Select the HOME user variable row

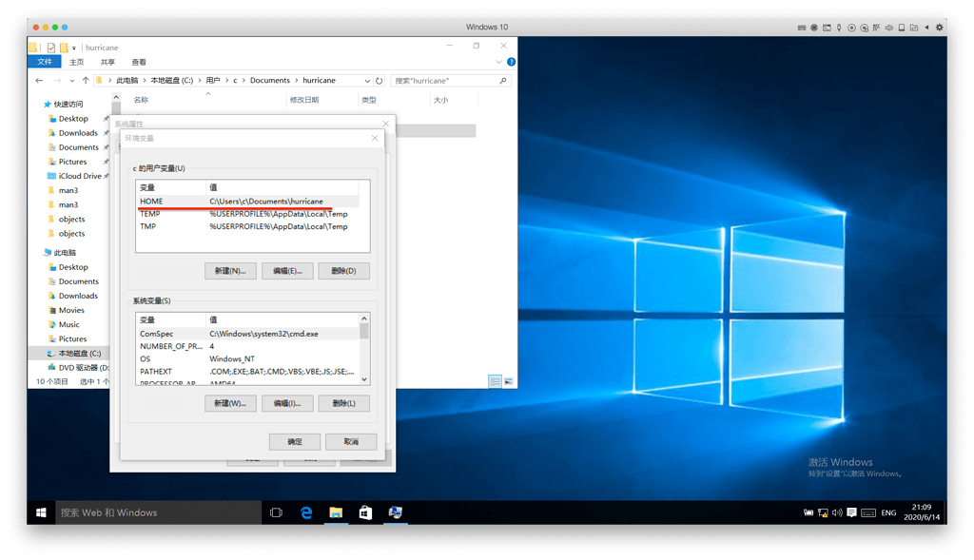coord(247,202)
